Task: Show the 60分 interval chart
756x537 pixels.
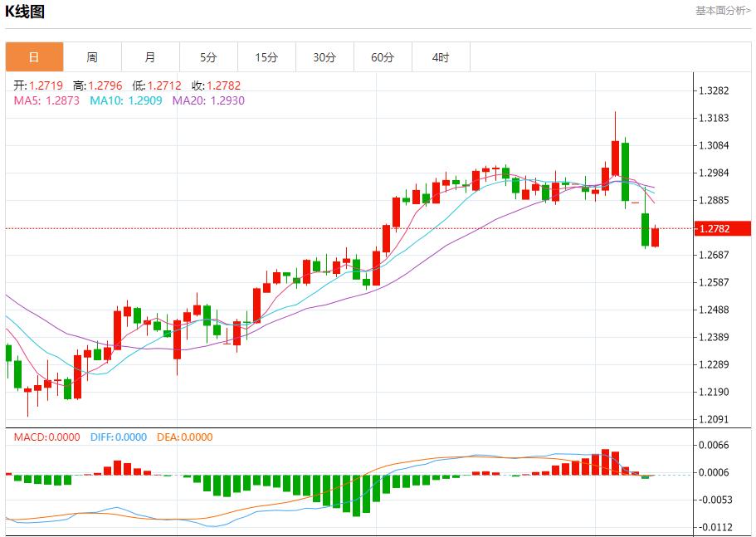Action: (x=383, y=57)
